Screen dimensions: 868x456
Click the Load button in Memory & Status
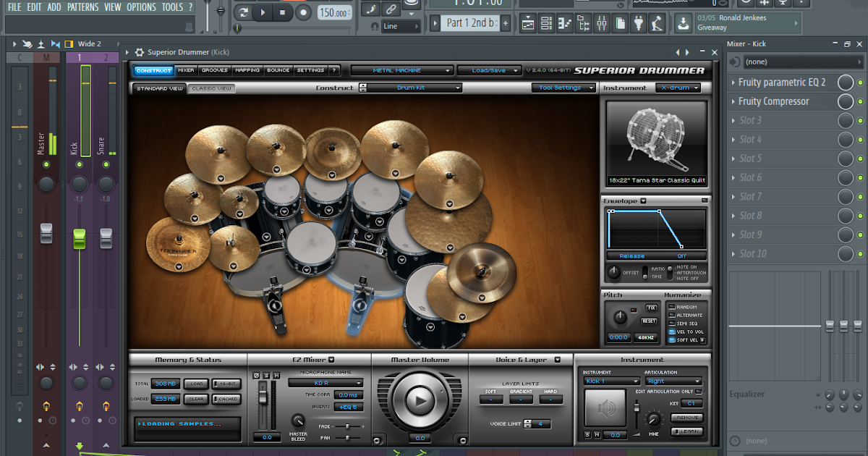pos(195,384)
